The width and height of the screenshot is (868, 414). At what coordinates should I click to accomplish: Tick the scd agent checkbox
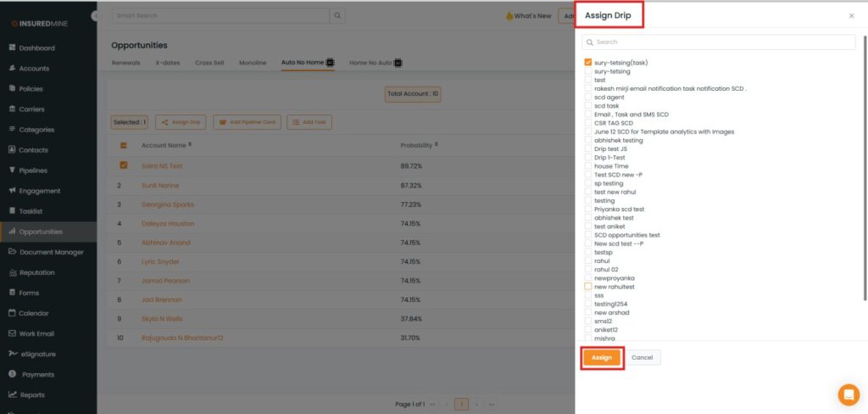tap(588, 98)
